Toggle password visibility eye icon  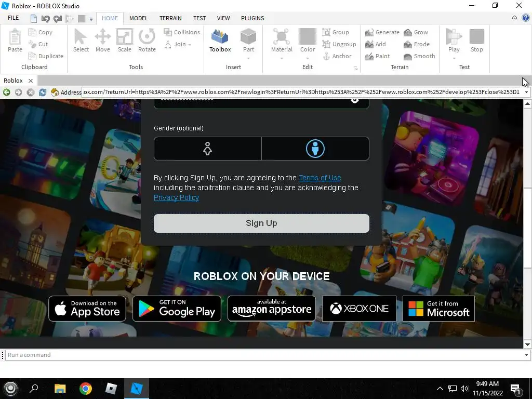[354, 100]
